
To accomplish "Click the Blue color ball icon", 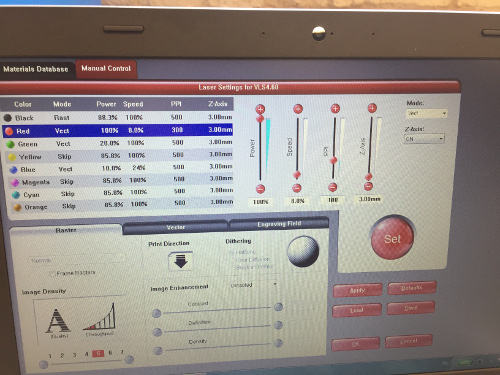I will point(13,170).
